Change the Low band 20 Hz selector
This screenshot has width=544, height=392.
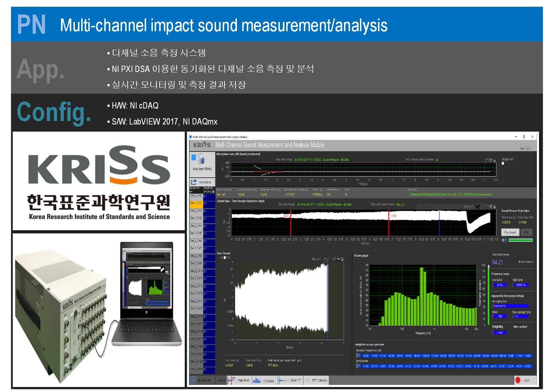(500, 285)
